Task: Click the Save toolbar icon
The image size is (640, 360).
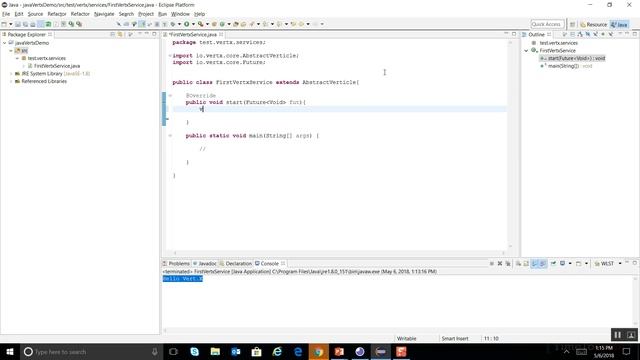Action: [18, 24]
